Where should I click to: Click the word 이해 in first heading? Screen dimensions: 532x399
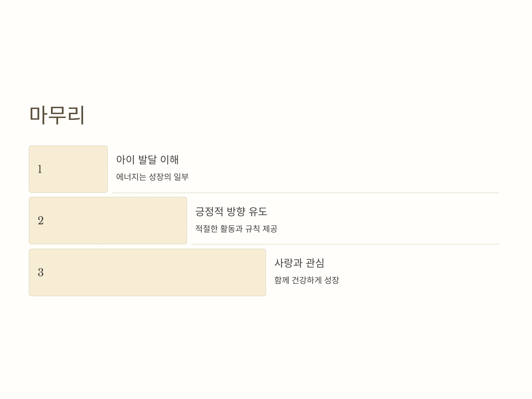170,160
